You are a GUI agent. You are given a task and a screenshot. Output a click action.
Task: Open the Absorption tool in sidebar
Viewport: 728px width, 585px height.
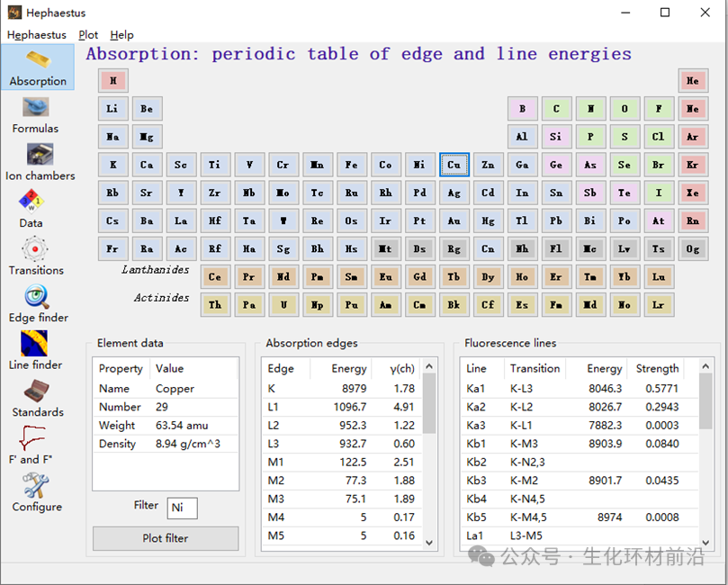click(38, 67)
